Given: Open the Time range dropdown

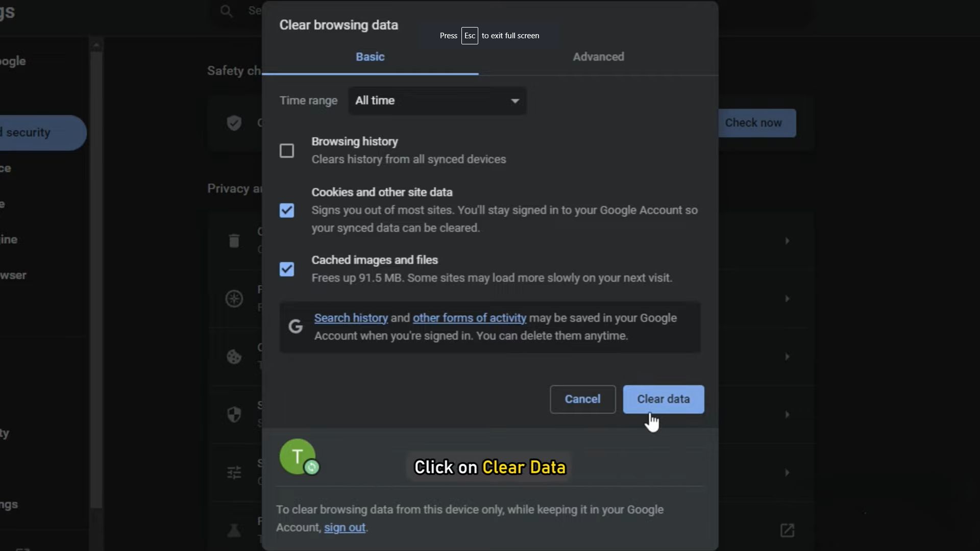Looking at the screenshot, I should tap(437, 101).
